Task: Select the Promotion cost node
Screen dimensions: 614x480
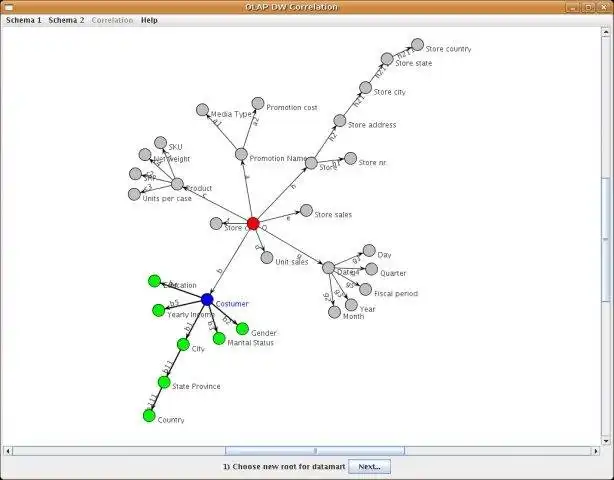Action: click(x=258, y=103)
